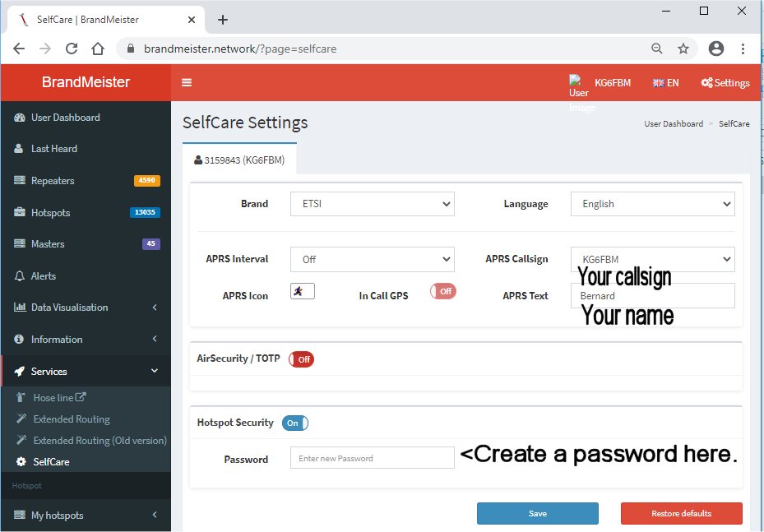Viewport: 764px width, 532px height.
Task: Toggle the sidebar hamburger menu icon
Action: point(187,82)
